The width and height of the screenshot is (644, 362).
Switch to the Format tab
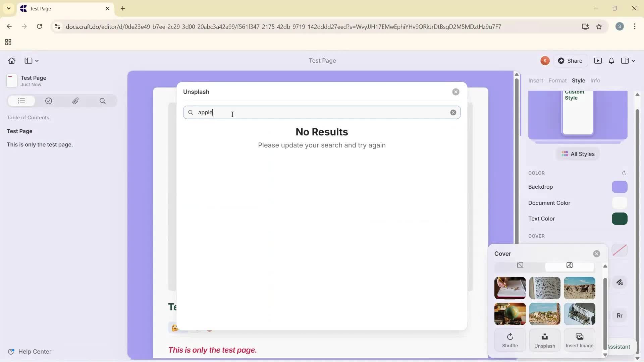click(558, 80)
